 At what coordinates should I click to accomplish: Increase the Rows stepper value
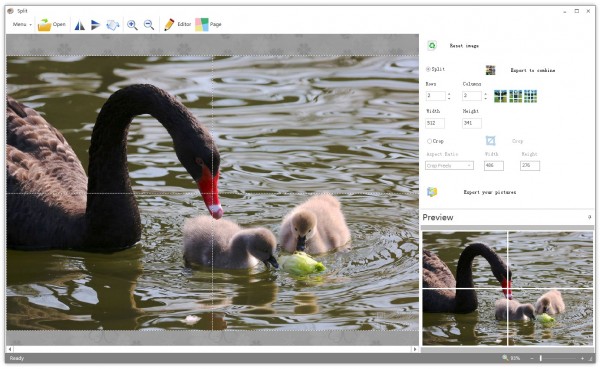pos(449,93)
